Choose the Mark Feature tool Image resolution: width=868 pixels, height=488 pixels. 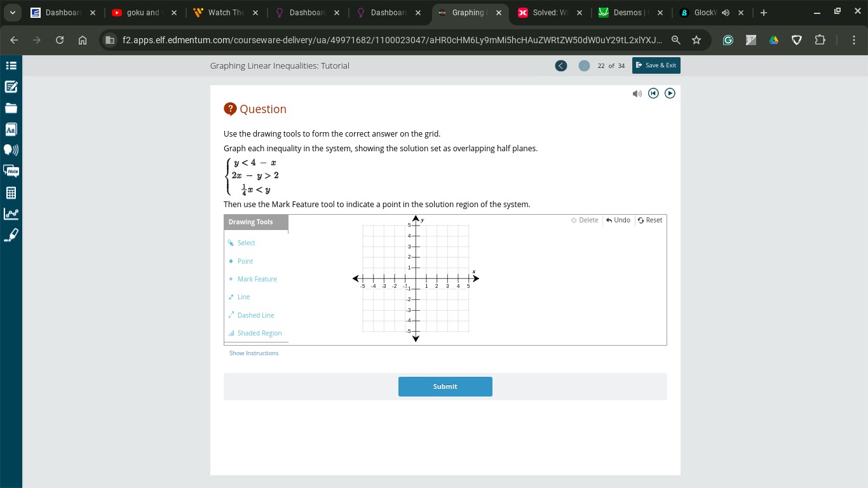(x=253, y=279)
